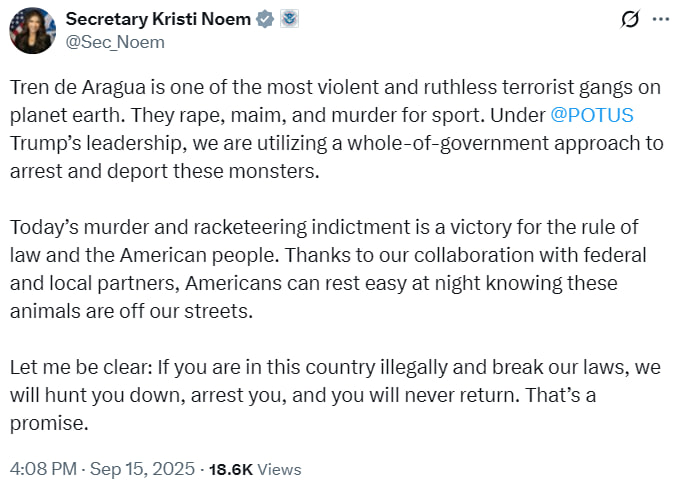This screenshot has width=675, height=492.
Task: Click the closing word 'promise.'
Action: (x=49, y=424)
